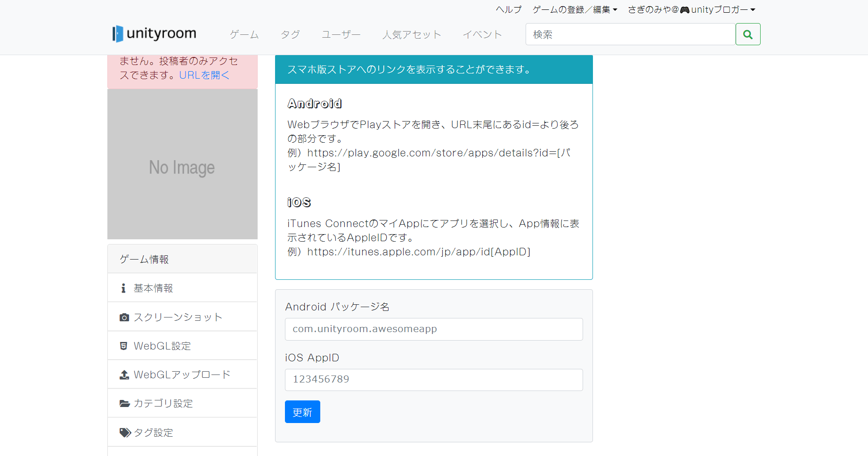Viewport: 868px width, 456px height.
Task: Expand the さぎのみや user account menu
Action: (x=690, y=9)
